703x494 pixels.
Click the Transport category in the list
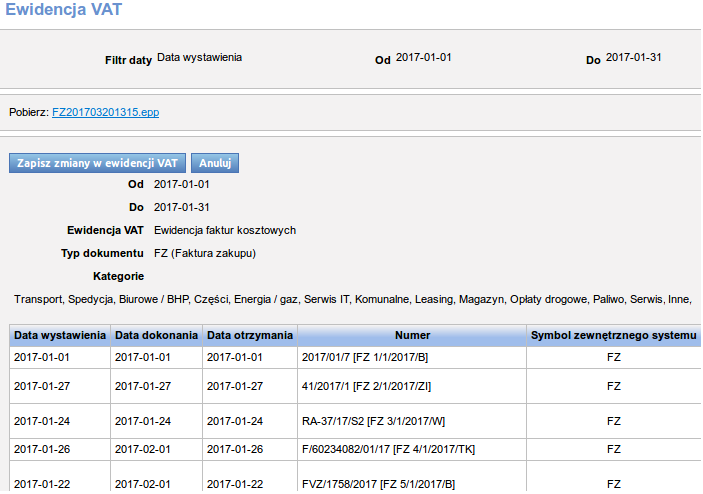38,299
